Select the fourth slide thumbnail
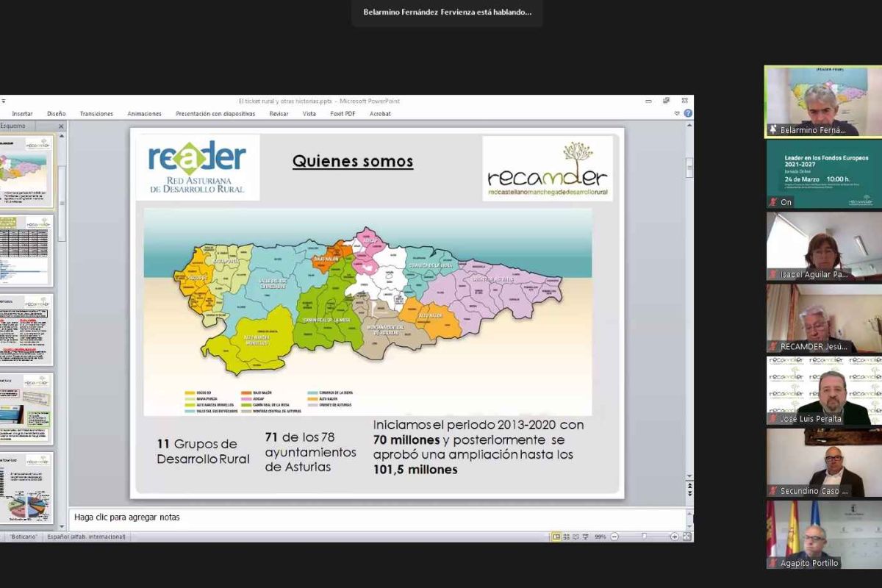 click(x=26, y=408)
